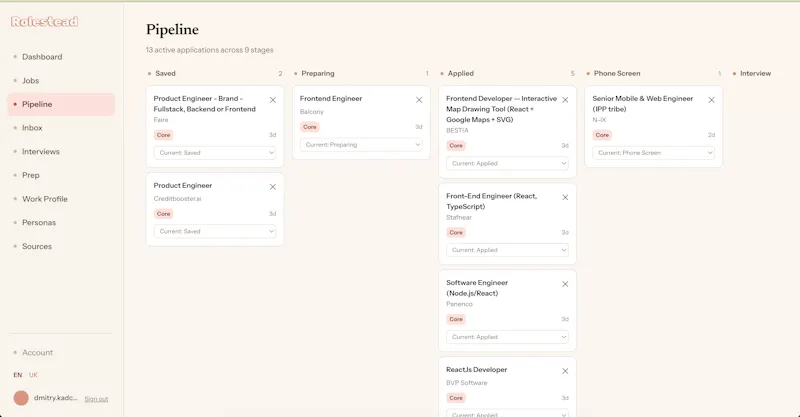The height and width of the screenshot is (417, 800).
Task: Remove the Stafnear Front-End Engineer card
Action: (x=565, y=198)
